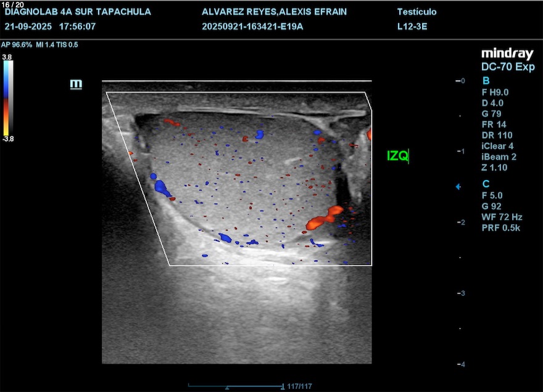543x392 pixels.
Task: Click the L12-3E probe label
Action: pyautogui.click(x=413, y=27)
